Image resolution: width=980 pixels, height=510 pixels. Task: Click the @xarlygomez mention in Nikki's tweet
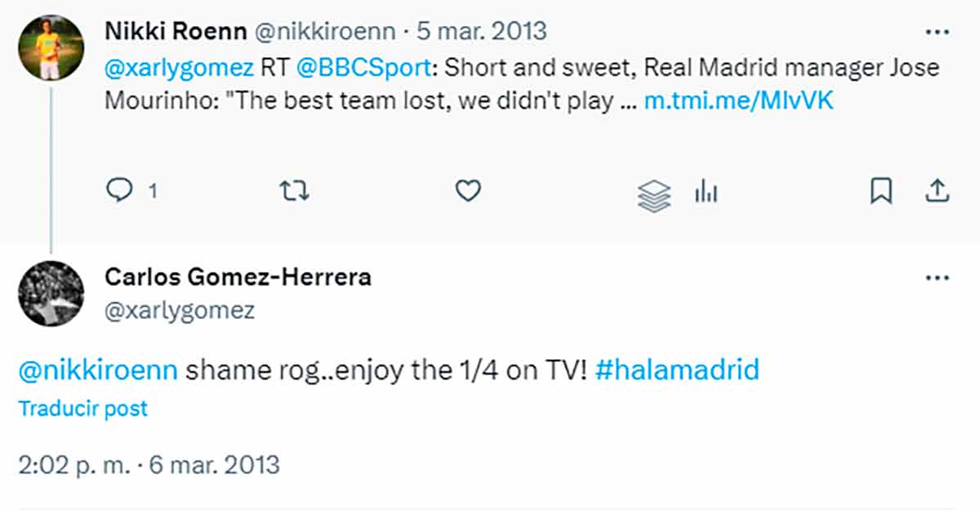[x=180, y=68]
